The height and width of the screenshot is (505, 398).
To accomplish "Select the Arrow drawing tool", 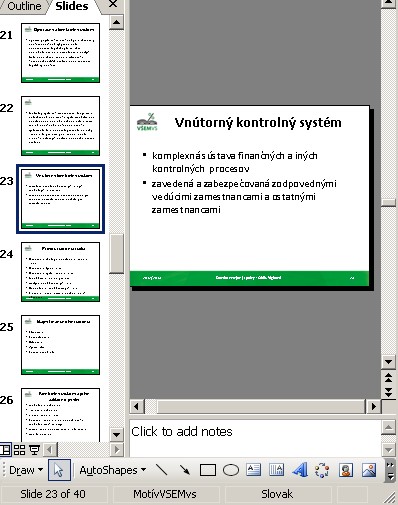I will [184, 470].
